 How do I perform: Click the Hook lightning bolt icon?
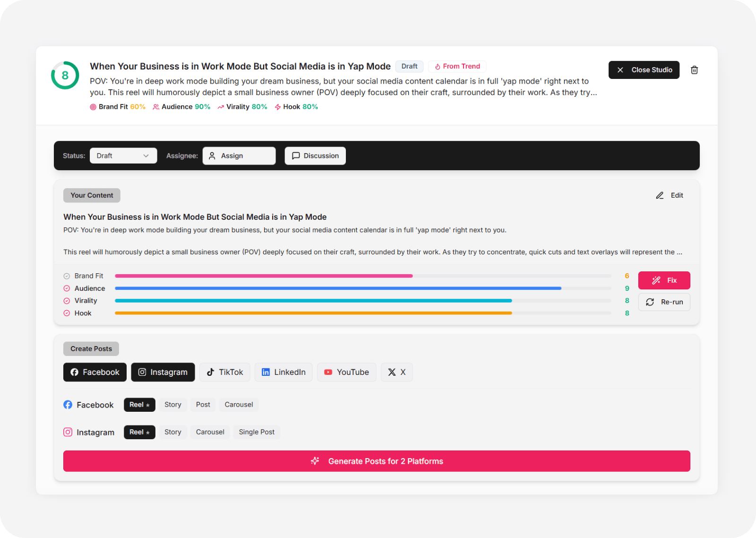click(278, 107)
